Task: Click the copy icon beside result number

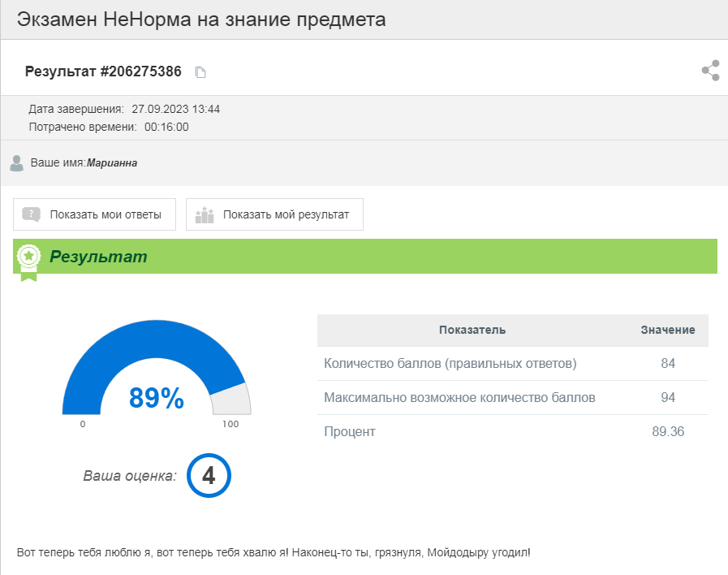Action: point(200,71)
